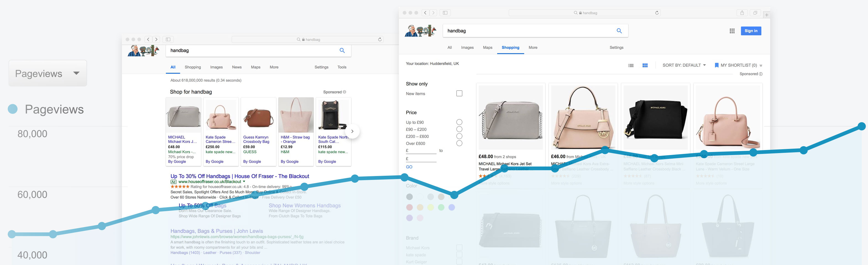
Task: Toggle sidebar icon in right browser window
Action: (x=445, y=13)
